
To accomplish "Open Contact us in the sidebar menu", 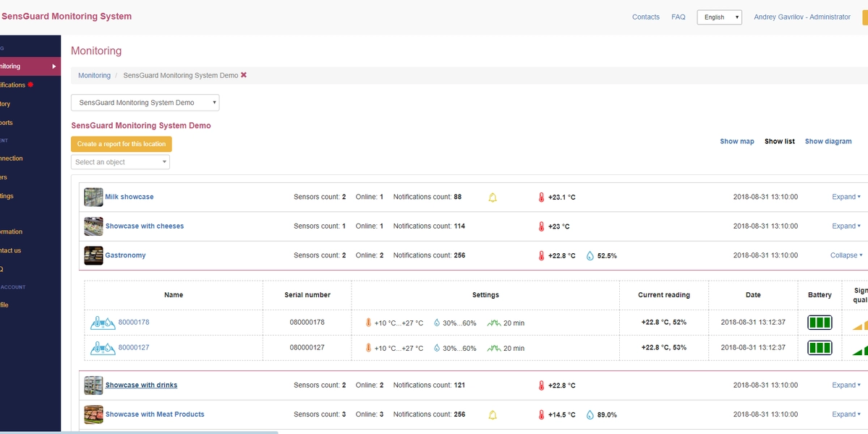I will [x=11, y=250].
